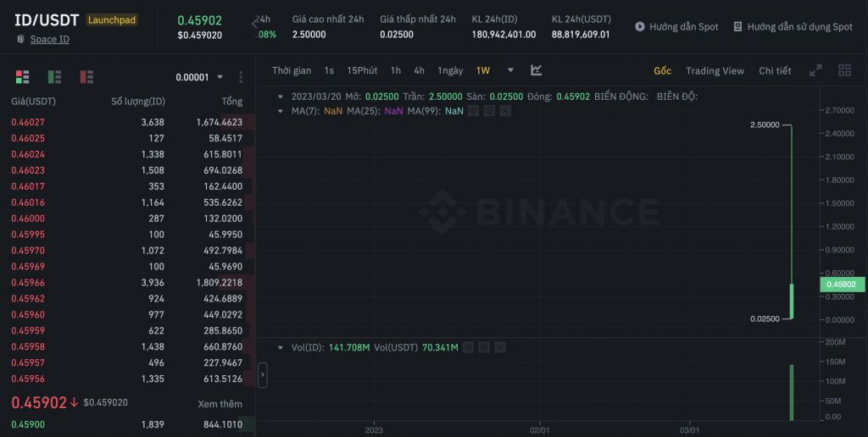Show combined buy and sell order book view

[22, 77]
